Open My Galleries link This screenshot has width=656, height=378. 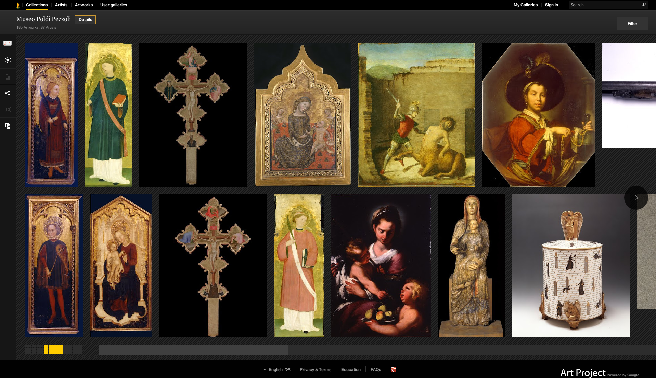525,5
